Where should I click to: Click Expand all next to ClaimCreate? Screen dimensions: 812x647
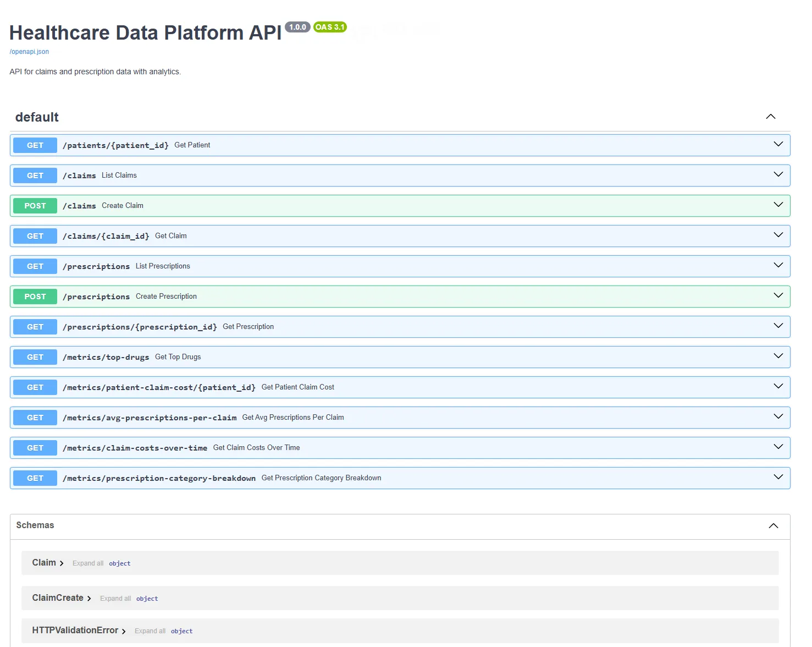pos(115,599)
